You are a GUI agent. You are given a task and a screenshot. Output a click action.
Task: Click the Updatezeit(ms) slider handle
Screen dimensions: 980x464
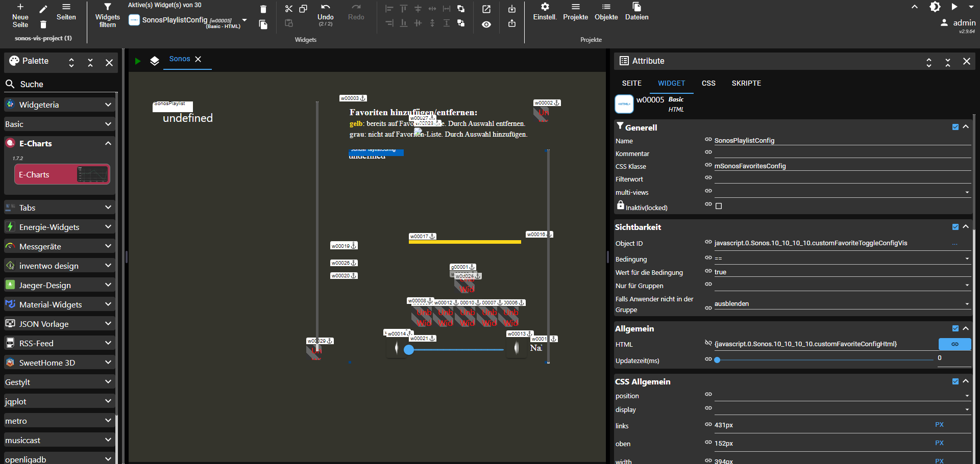pos(717,359)
